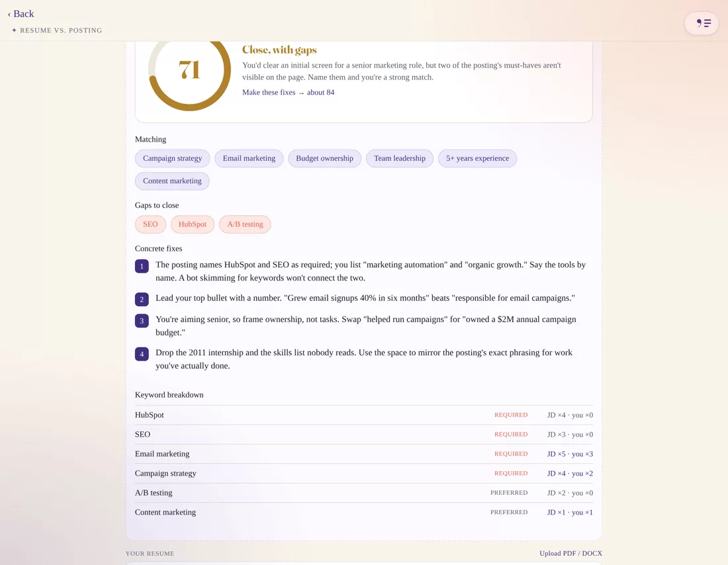This screenshot has width=728, height=565.
Task: Go back using the Back link
Action: [21, 14]
